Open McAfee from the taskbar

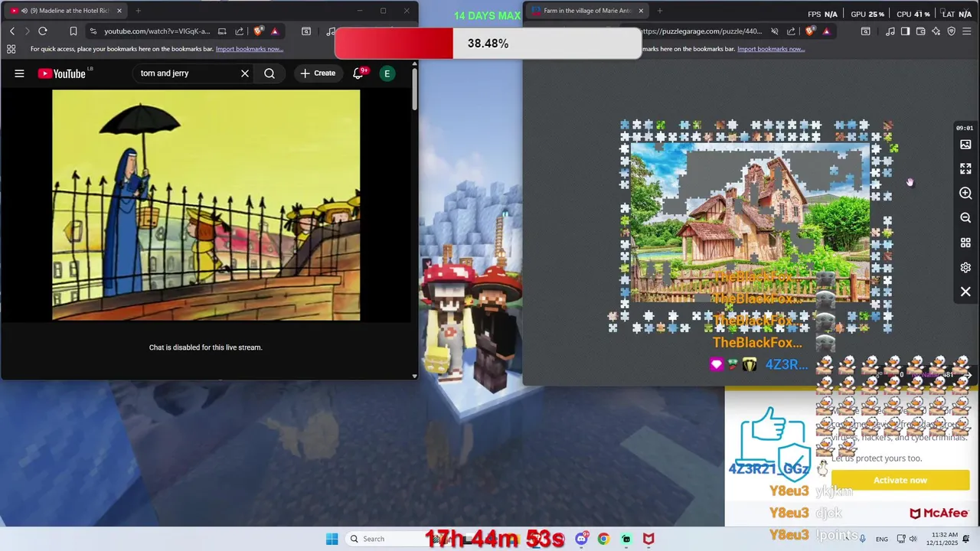coord(648,539)
